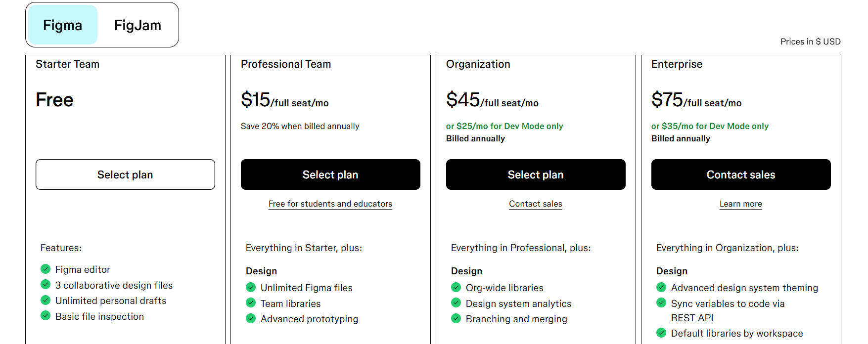Screen dimensions: 868x344
Task: Choose Select plan for Professional Team
Action: click(330, 174)
